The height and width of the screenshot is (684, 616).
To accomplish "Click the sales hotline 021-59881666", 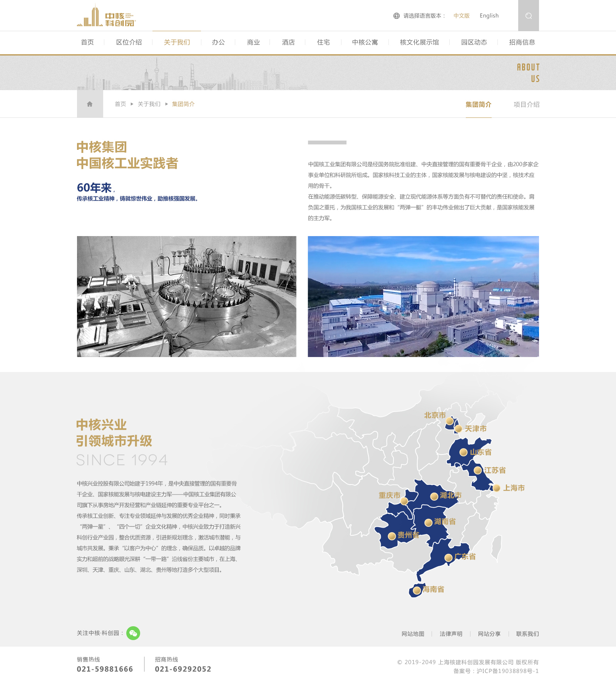I will [x=105, y=669].
